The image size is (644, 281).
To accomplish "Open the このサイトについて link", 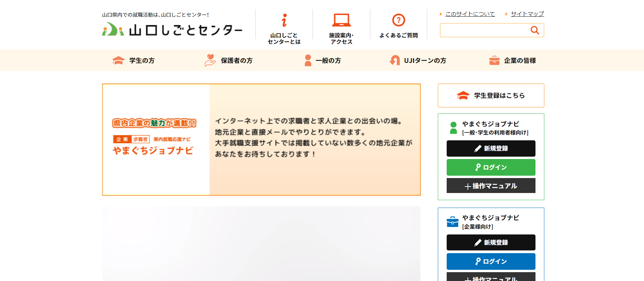I will click(470, 14).
